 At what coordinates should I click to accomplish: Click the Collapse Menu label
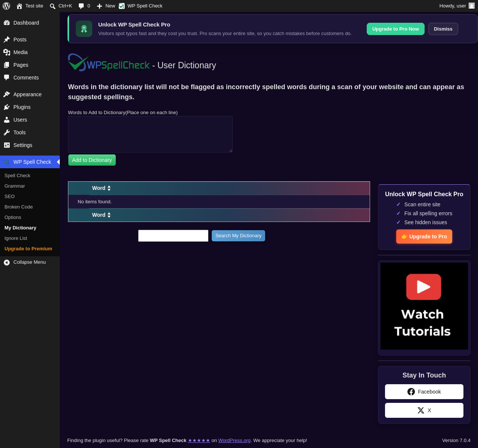tap(30, 262)
